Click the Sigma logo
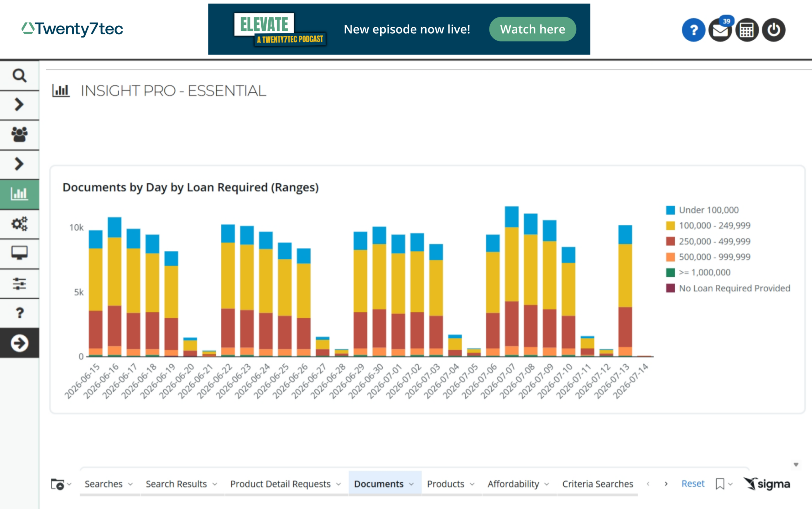Viewport: 812px width, 510px height. click(x=767, y=484)
